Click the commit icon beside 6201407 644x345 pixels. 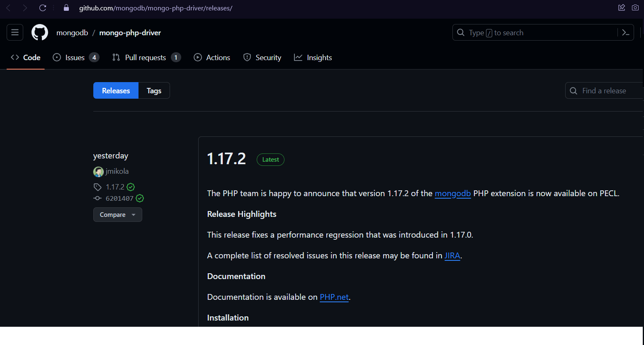[97, 198]
